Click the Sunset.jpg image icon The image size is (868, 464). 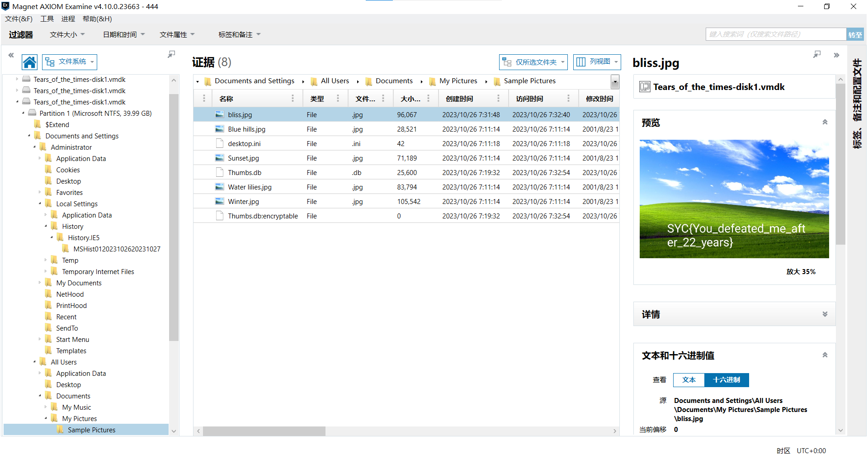220,158
